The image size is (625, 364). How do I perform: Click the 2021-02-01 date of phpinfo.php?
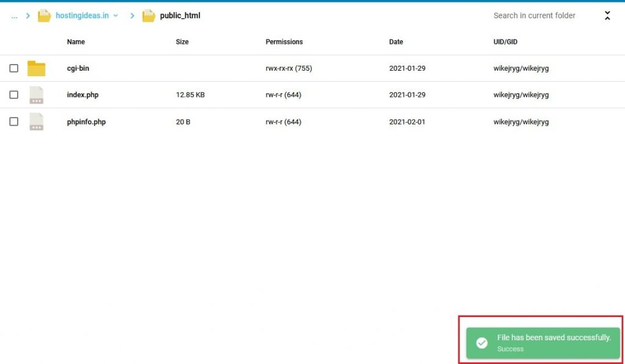coord(407,122)
